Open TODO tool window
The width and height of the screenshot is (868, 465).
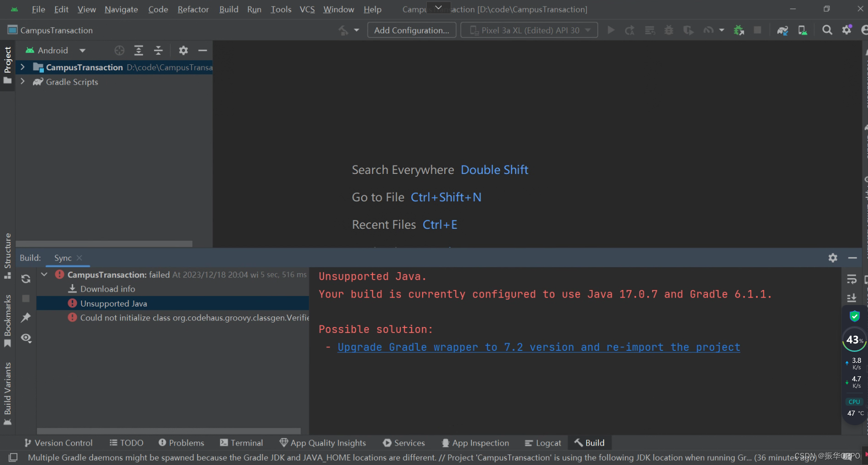point(127,443)
